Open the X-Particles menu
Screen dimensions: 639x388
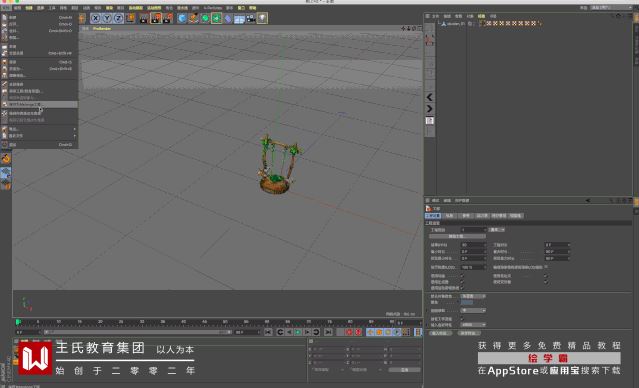point(213,8)
